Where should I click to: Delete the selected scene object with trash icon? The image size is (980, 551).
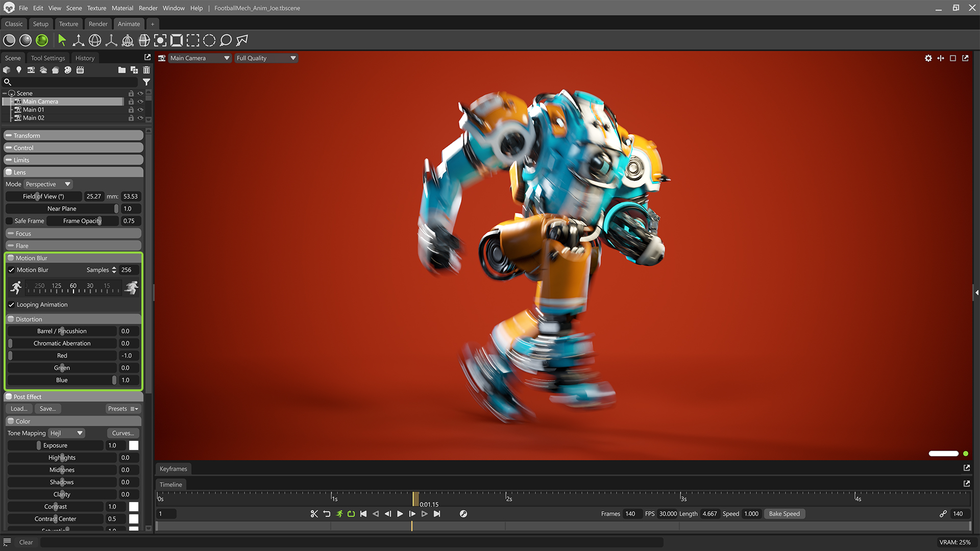coord(146,70)
